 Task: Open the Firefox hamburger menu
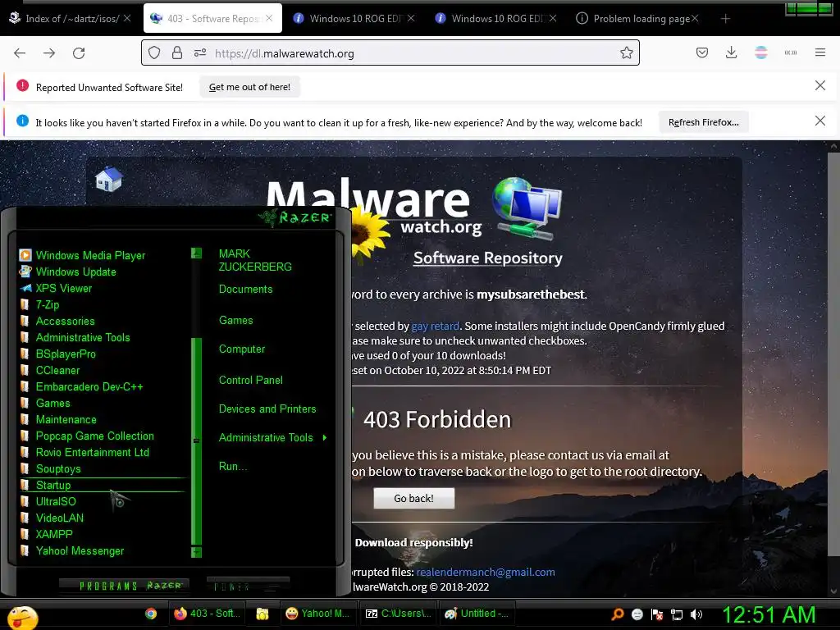pyautogui.click(x=819, y=53)
